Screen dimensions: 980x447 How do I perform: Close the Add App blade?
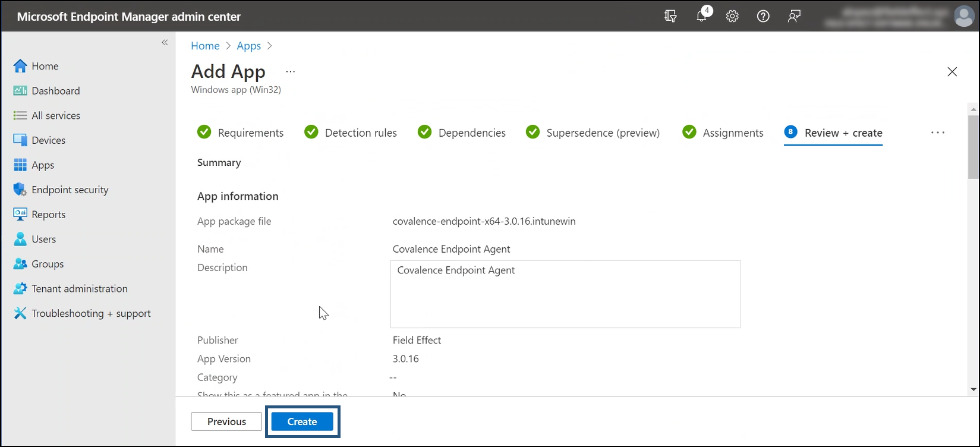pyautogui.click(x=952, y=72)
